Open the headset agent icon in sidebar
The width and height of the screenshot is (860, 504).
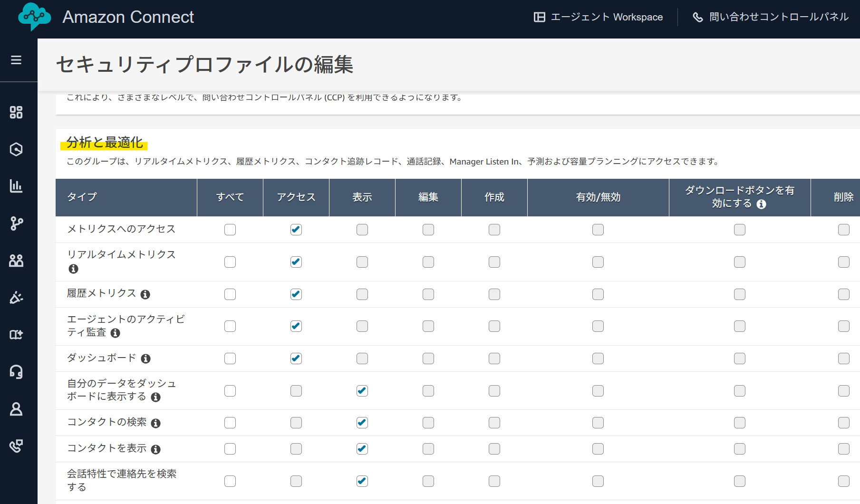16,372
